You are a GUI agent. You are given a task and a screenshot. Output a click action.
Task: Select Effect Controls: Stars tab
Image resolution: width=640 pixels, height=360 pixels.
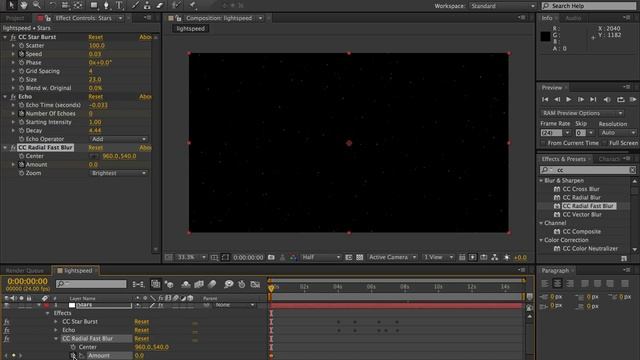coord(83,18)
